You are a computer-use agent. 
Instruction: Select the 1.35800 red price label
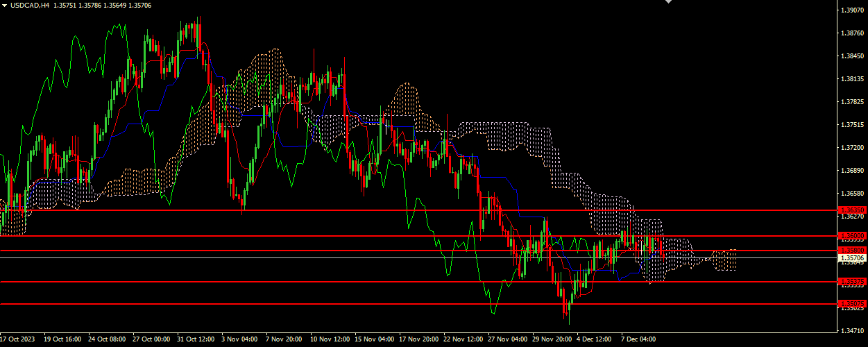(x=853, y=250)
